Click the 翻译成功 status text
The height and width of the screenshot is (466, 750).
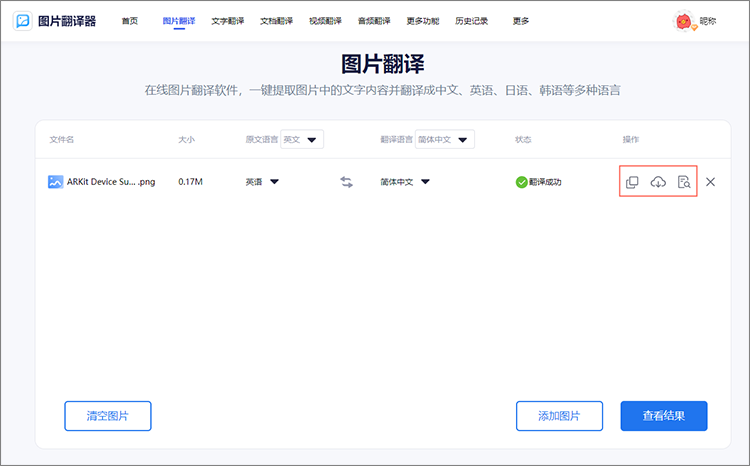pos(545,182)
